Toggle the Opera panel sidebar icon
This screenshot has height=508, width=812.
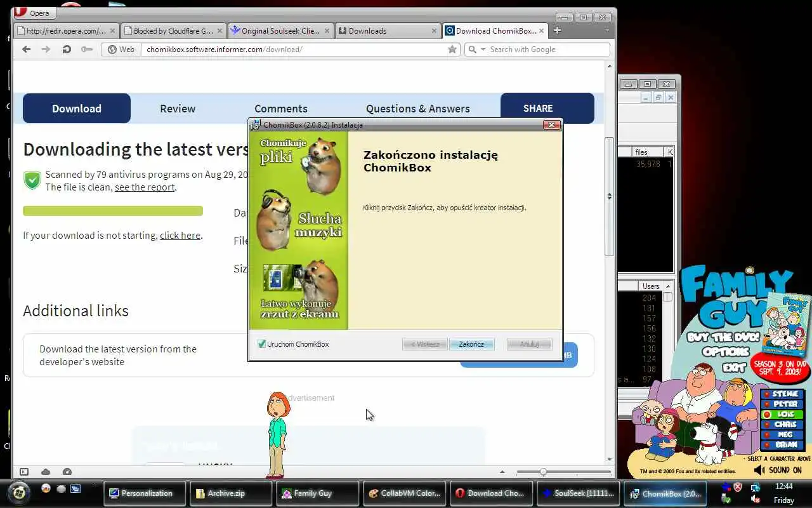24,472
